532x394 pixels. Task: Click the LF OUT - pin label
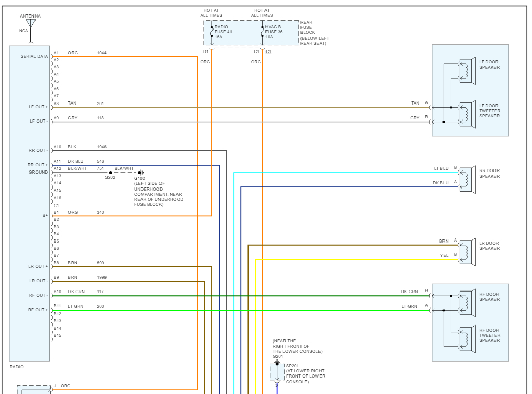point(38,121)
